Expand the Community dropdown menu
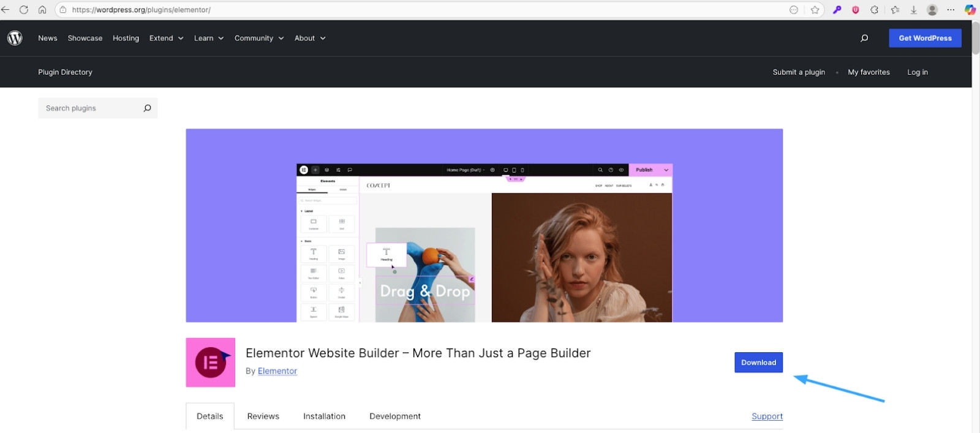The width and height of the screenshot is (980, 433). click(x=259, y=38)
